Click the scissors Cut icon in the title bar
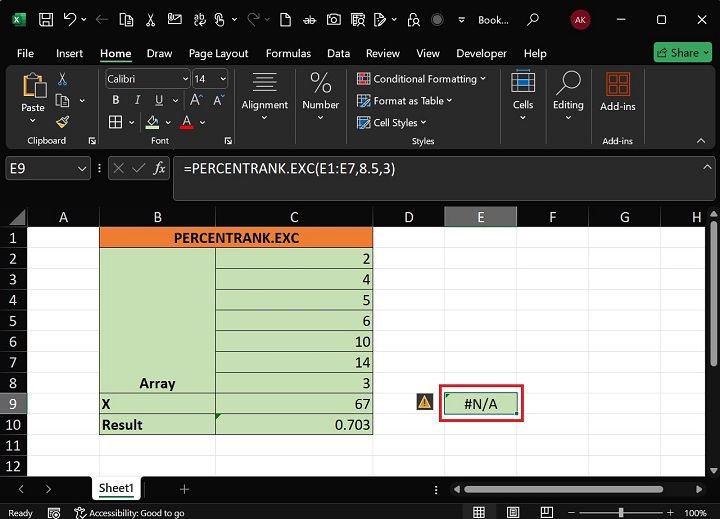Viewport: 720px width, 519px height. pyautogui.click(x=150, y=20)
